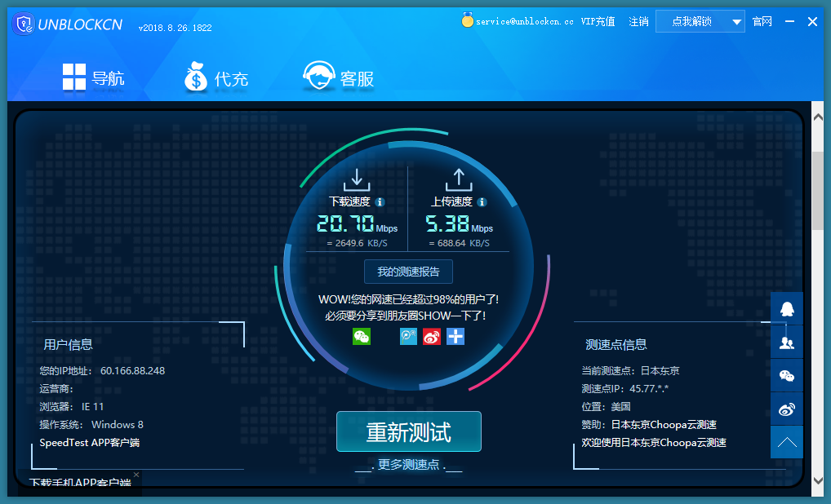Click the scrollbar up arrow
831x504 pixels.
pyautogui.click(x=818, y=117)
